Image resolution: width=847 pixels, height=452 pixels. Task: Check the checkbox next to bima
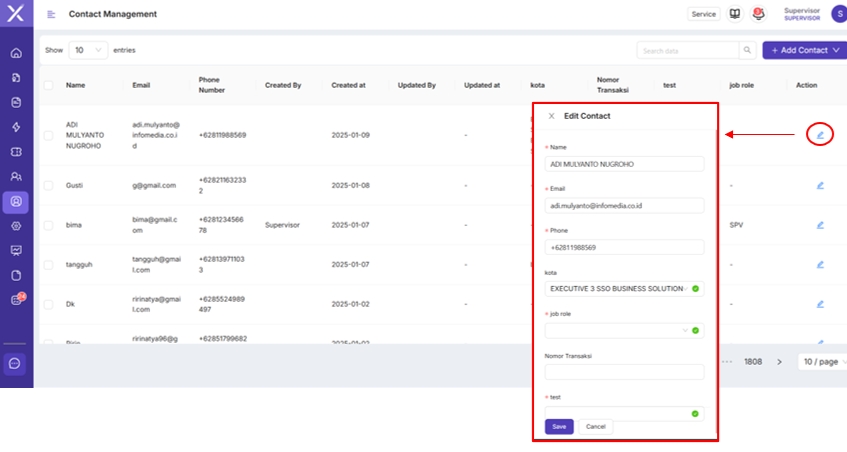point(49,225)
